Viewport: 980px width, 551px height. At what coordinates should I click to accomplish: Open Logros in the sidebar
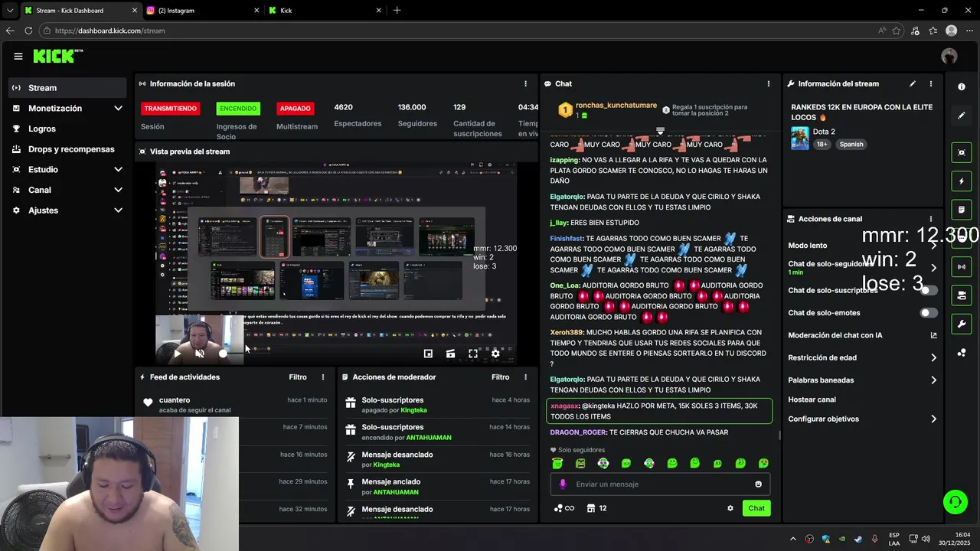tap(67, 129)
